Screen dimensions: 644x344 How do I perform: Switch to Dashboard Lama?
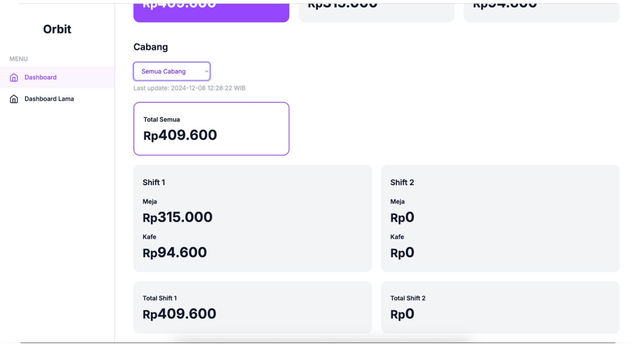click(x=49, y=98)
